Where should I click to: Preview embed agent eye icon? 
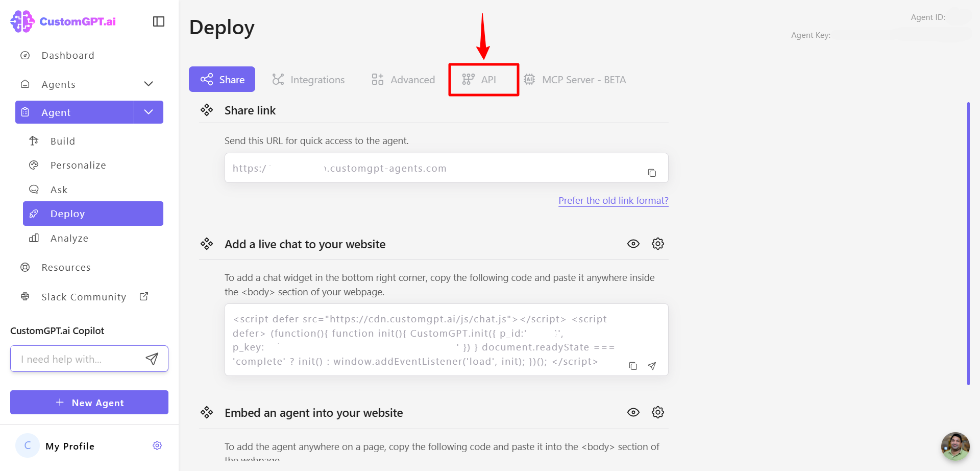(x=633, y=412)
